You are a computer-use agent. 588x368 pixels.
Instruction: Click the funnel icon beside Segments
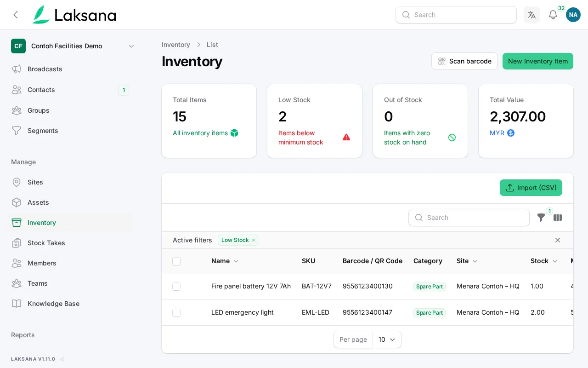(x=17, y=131)
